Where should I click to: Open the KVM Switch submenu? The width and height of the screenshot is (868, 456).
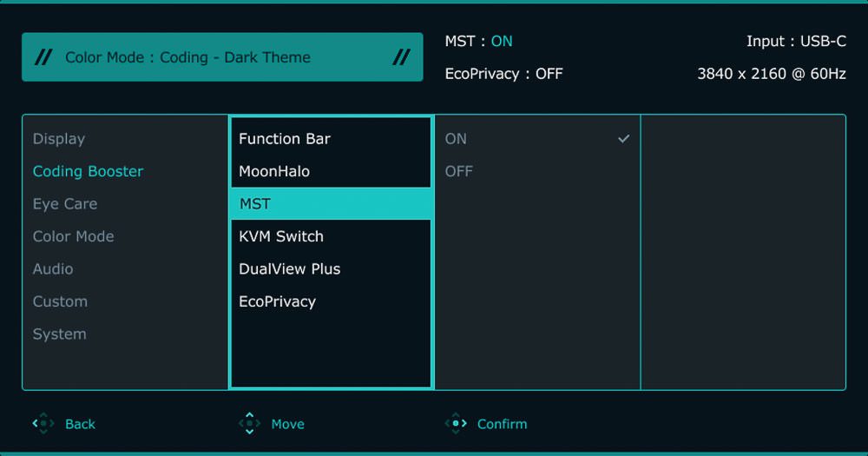point(281,236)
